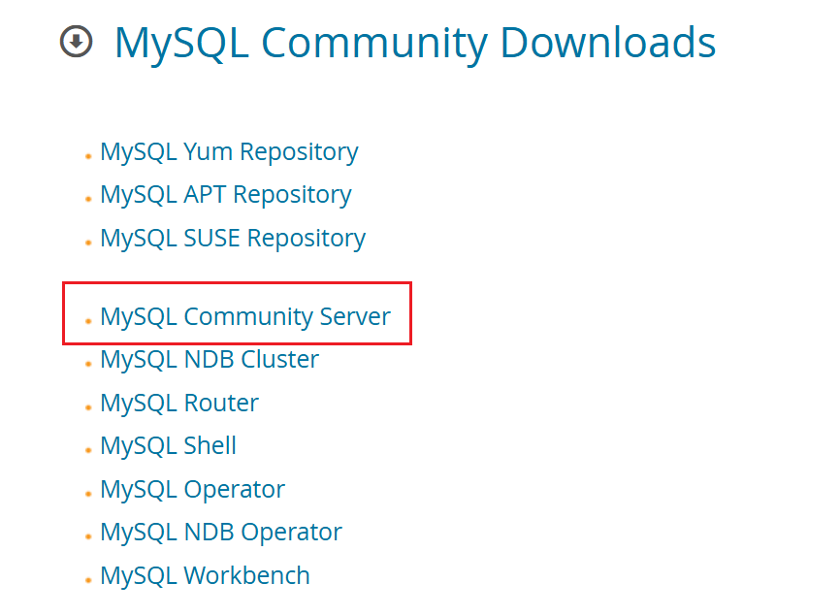840x616 pixels.
Task: Open the MySQL Operator link
Action: 192,490
